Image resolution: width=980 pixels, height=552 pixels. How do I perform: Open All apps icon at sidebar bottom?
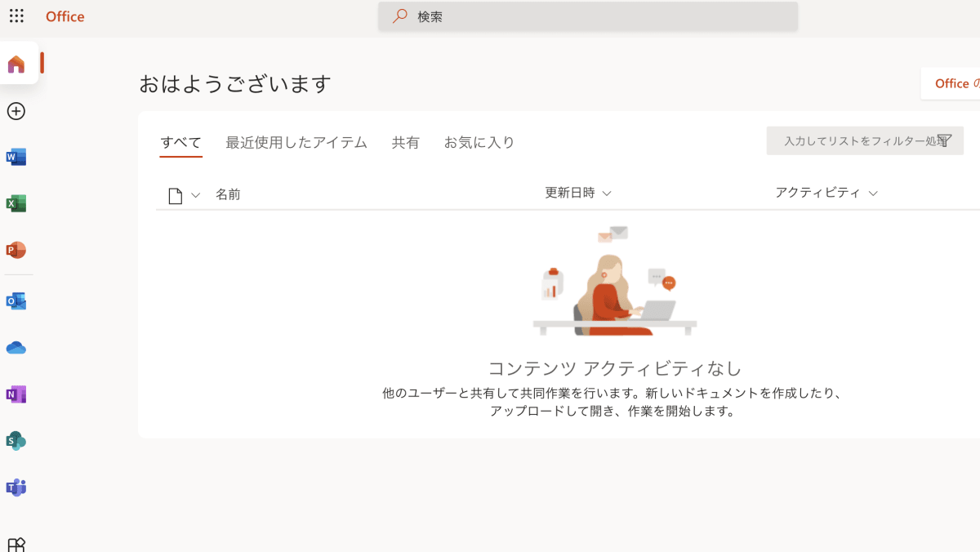[x=16, y=545]
